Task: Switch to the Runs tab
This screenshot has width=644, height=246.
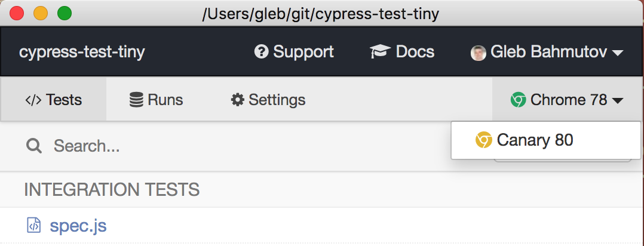Action: (x=157, y=100)
